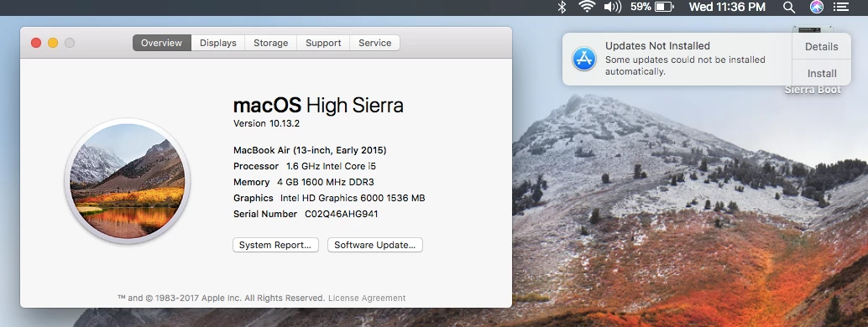Activate Siri from menu bar

click(817, 8)
